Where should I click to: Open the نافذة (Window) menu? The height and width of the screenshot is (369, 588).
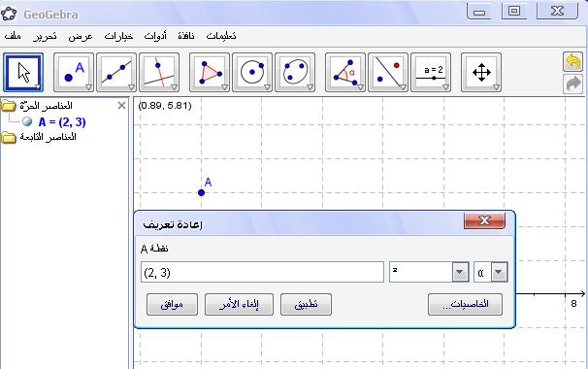point(186,36)
